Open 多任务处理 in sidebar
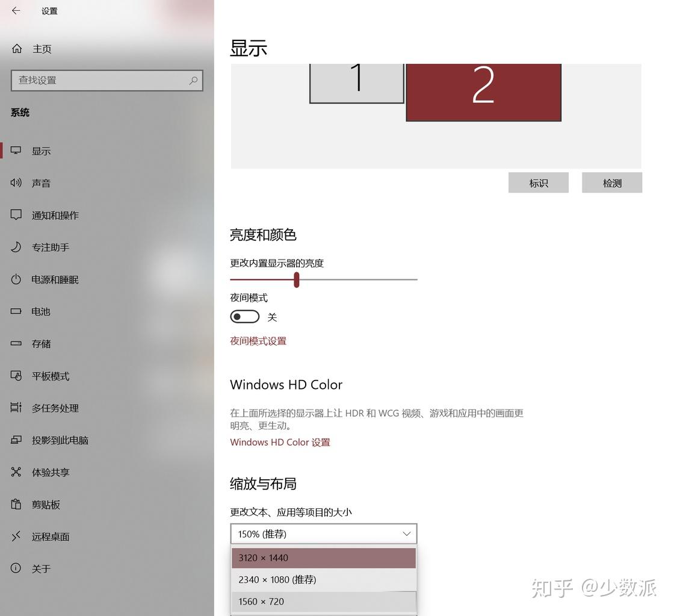The height and width of the screenshot is (616, 674). (x=55, y=408)
